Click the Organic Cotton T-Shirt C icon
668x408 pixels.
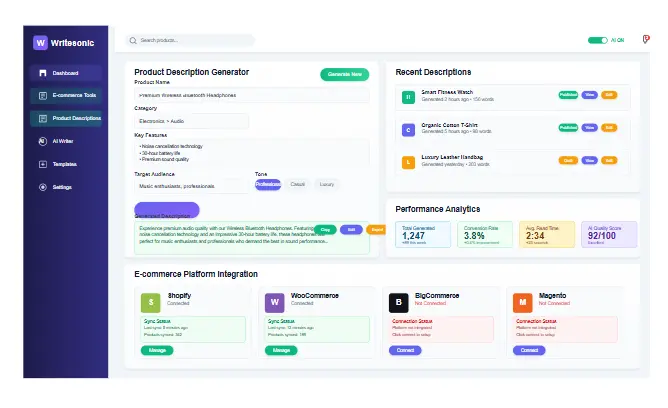[408, 130]
